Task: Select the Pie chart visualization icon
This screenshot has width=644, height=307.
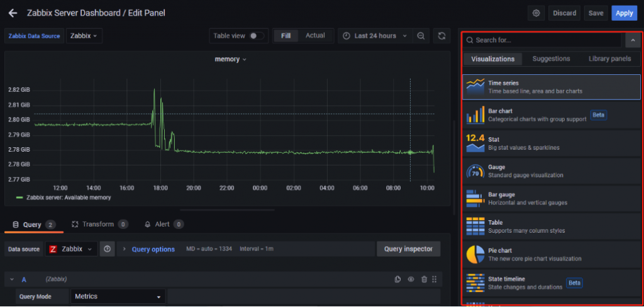Action: click(x=475, y=254)
